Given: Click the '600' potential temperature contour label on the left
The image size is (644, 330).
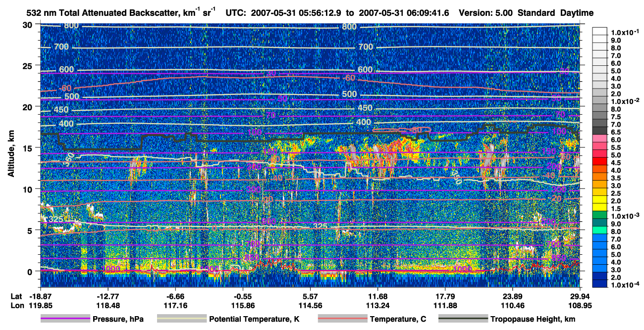Looking at the screenshot, I should [66, 70].
